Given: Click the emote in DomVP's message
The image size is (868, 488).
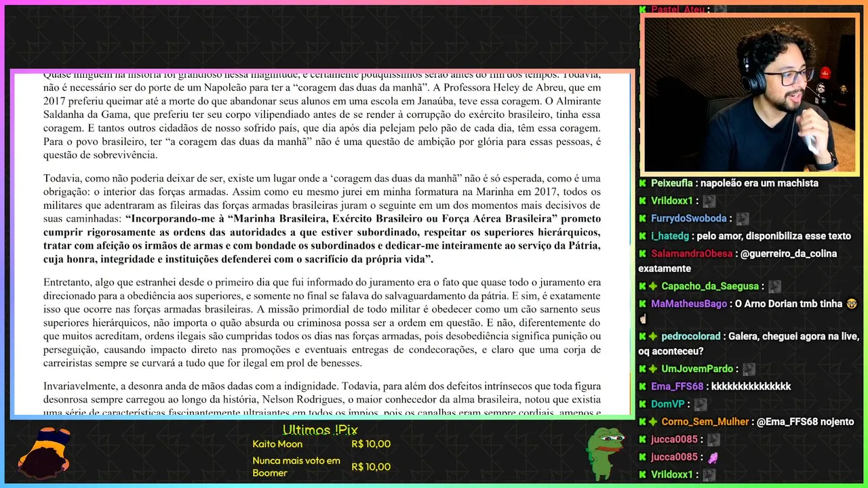Looking at the screenshot, I should click(701, 405).
